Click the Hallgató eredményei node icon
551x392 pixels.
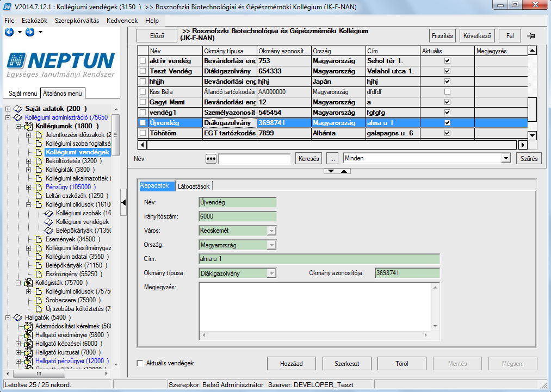tap(28, 335)
